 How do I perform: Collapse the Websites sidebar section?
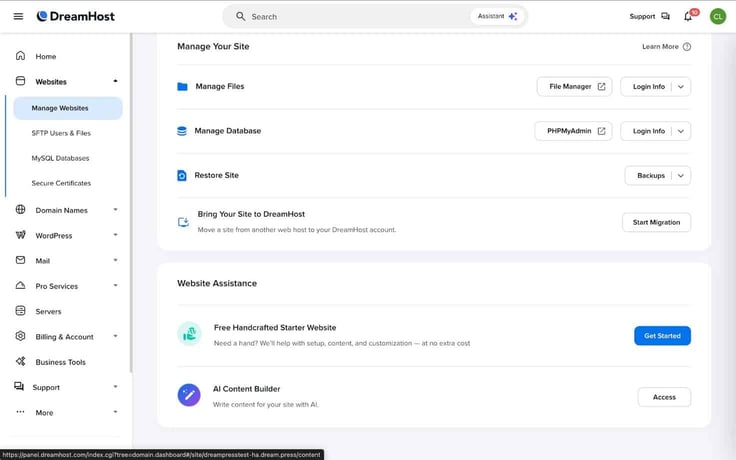tap(115, 81)
